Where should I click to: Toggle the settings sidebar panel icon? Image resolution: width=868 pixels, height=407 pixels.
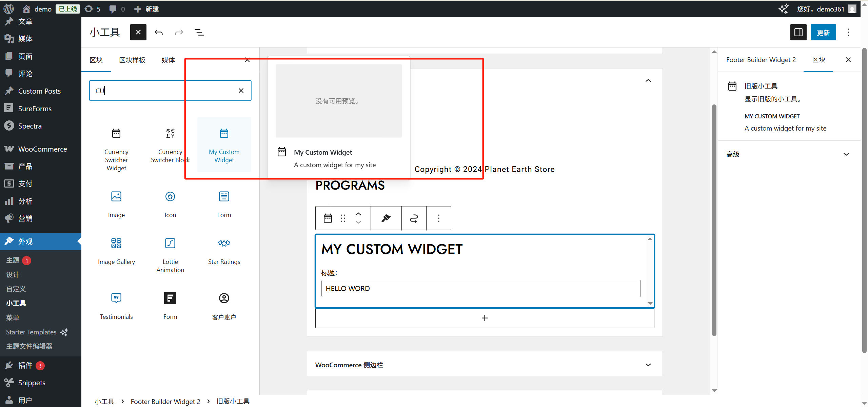click(798, 33)
